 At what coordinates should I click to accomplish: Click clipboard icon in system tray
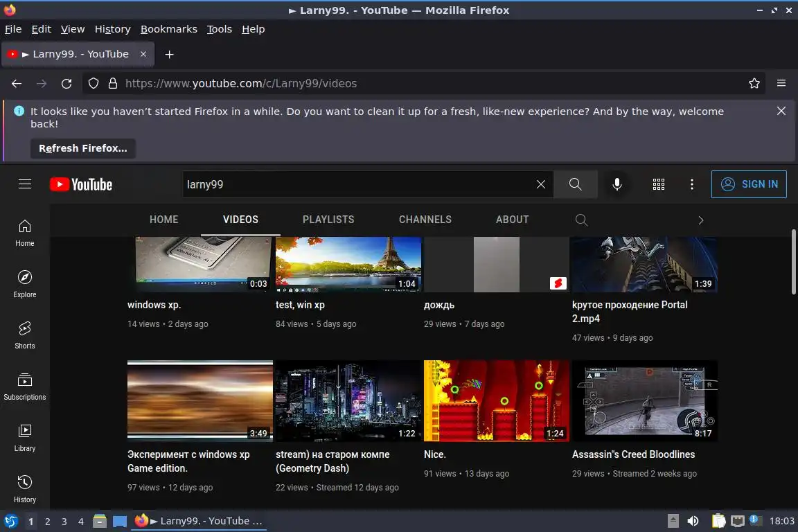tap(718, 521)
